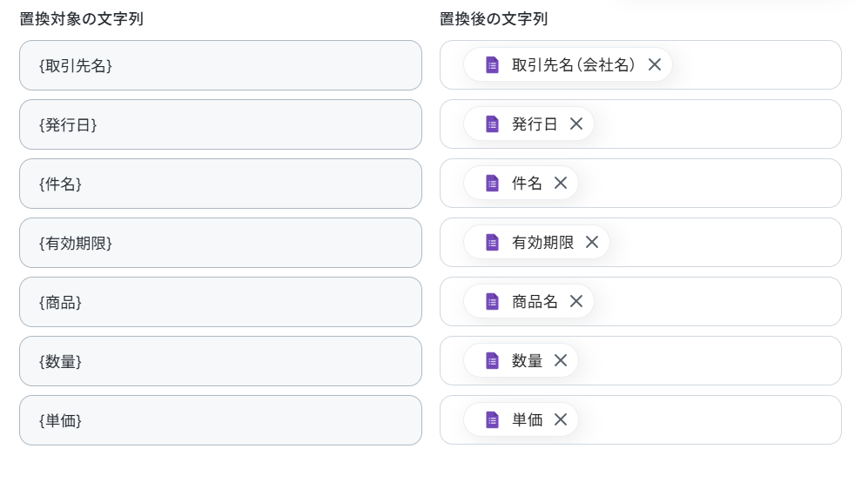Remove the 取引先名（会社名） tag
Viewport: 868px width, 482px height.
655,64
